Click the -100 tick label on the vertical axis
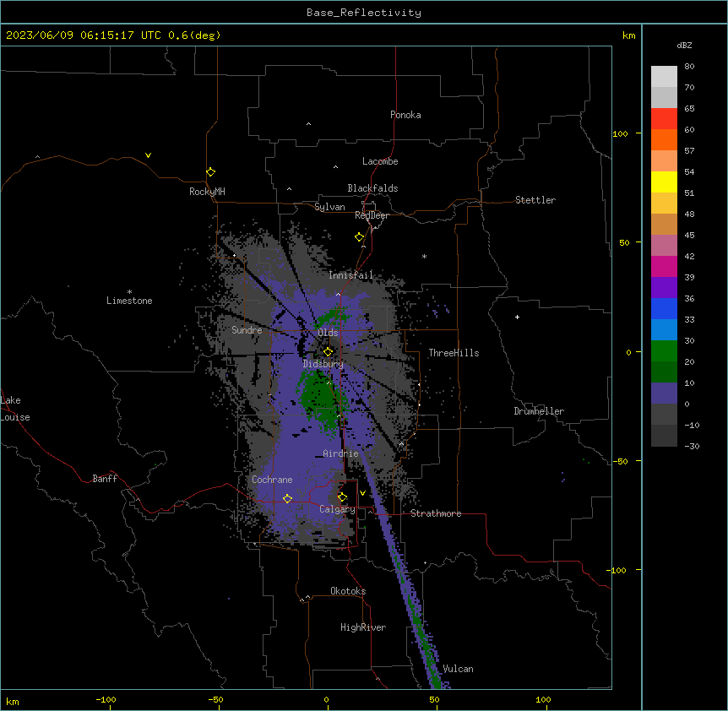728x711 pixels. click(617, 570)
